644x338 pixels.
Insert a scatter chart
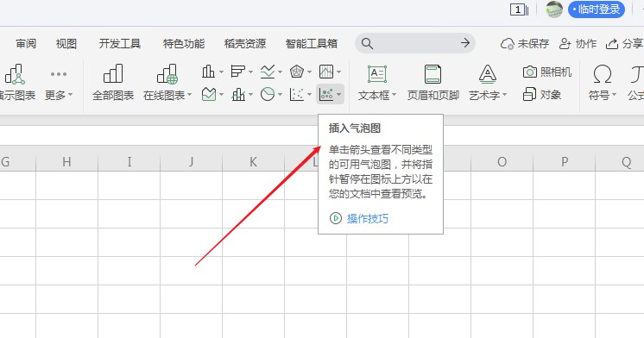coord(297,95)
